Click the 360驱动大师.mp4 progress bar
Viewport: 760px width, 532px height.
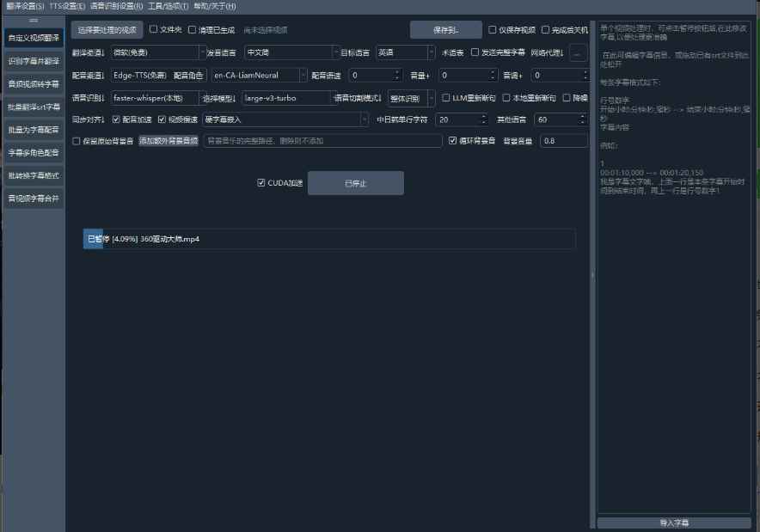tap(329, 239)
